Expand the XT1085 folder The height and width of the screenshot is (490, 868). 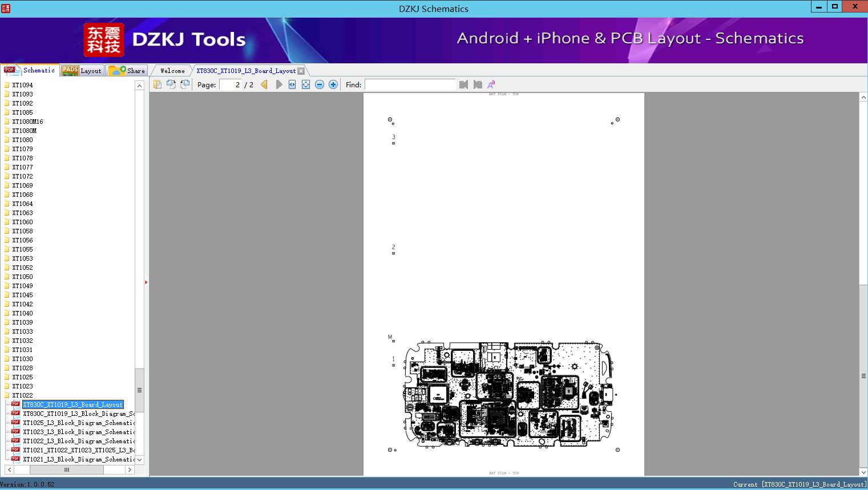pos(22,112)
